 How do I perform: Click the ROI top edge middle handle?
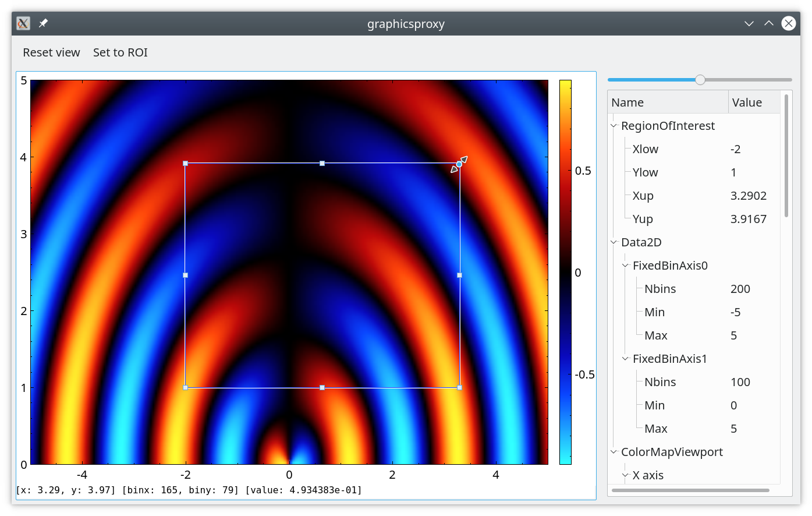[x=322, y=164]
